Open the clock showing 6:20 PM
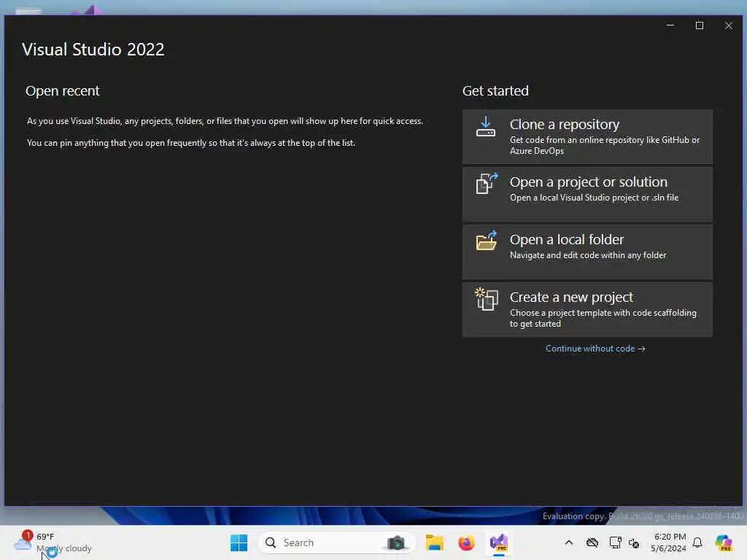The image size is (747, 560). point(669,542)
